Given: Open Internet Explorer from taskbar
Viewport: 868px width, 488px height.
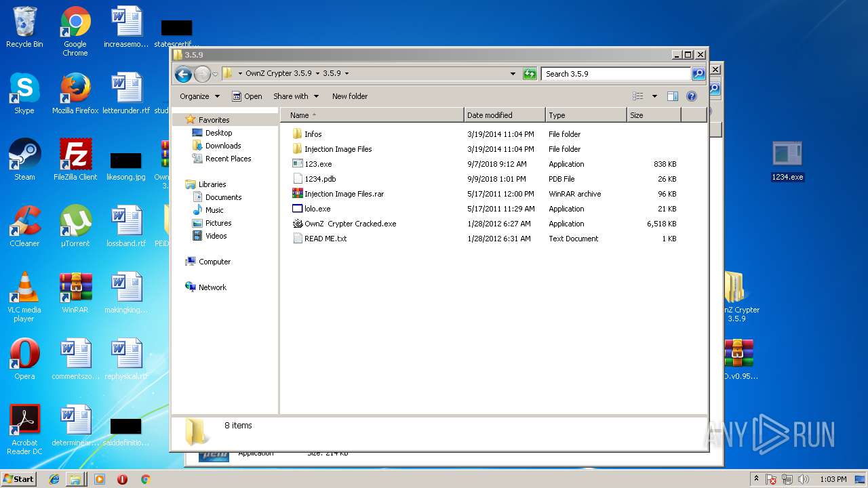Looking at the screenshot, I should pos(54,479).
